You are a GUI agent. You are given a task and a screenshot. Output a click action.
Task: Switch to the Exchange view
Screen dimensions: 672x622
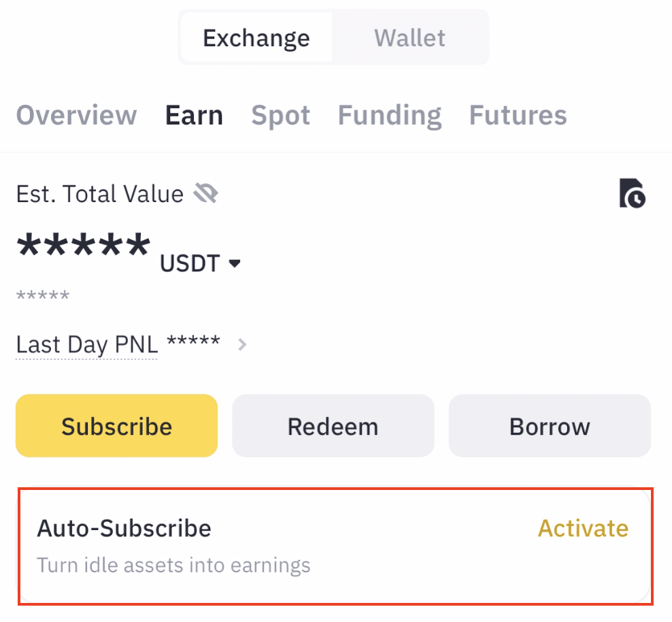click(256, 38)
